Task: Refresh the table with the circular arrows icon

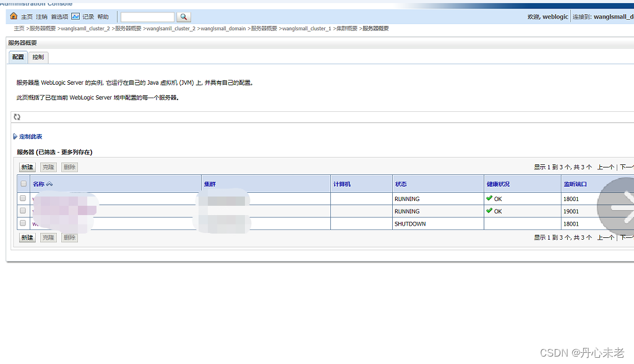Action: click(x=17, y=117)
